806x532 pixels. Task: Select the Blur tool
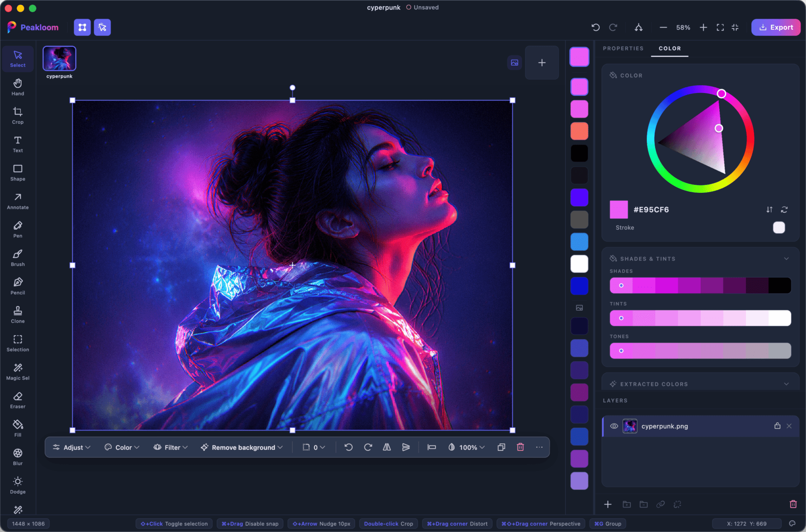point(18,457)
